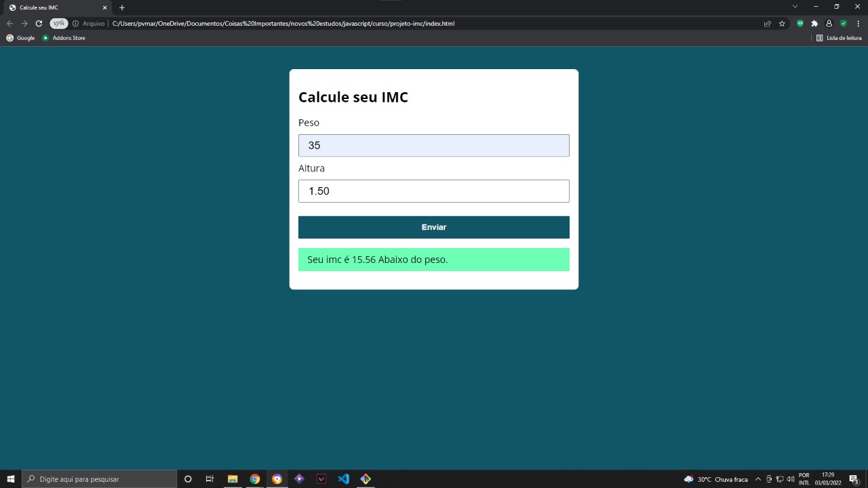Click the site info icon before the address

coord(77,23)
